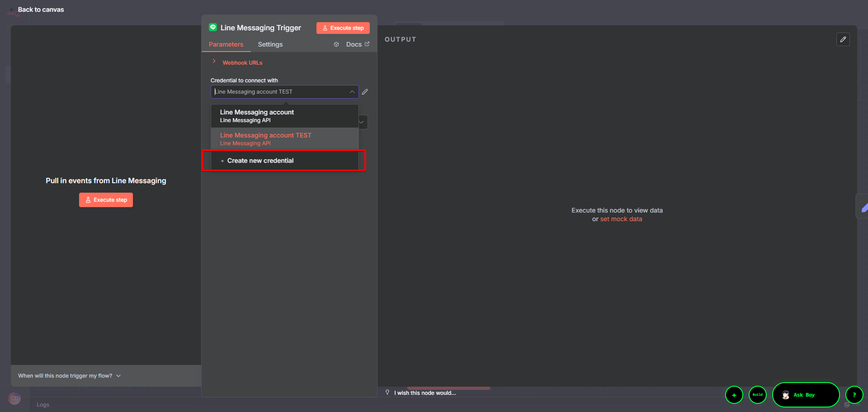Switch to the Settings tab
The image size is (868, 412).
click(x=270, y=44)
